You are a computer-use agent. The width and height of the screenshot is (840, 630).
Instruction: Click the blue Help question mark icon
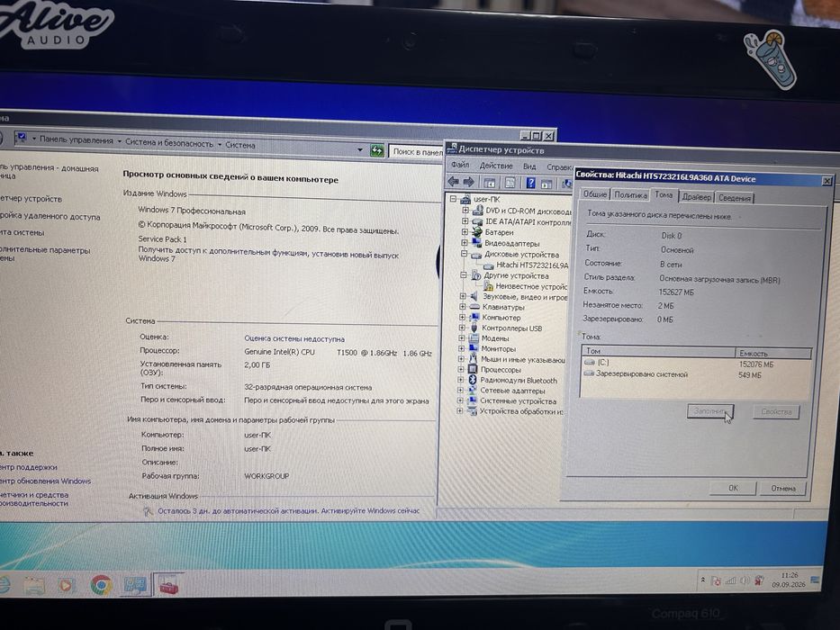(530, 184)
